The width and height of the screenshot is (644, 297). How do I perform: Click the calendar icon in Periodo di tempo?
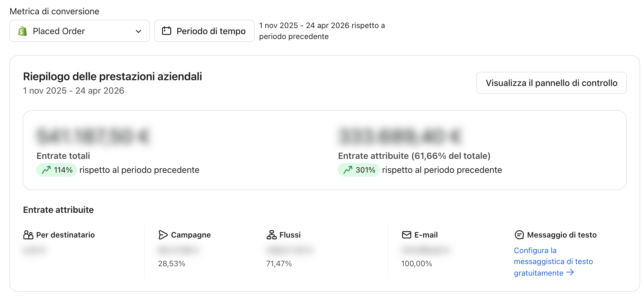coord(167,31)
